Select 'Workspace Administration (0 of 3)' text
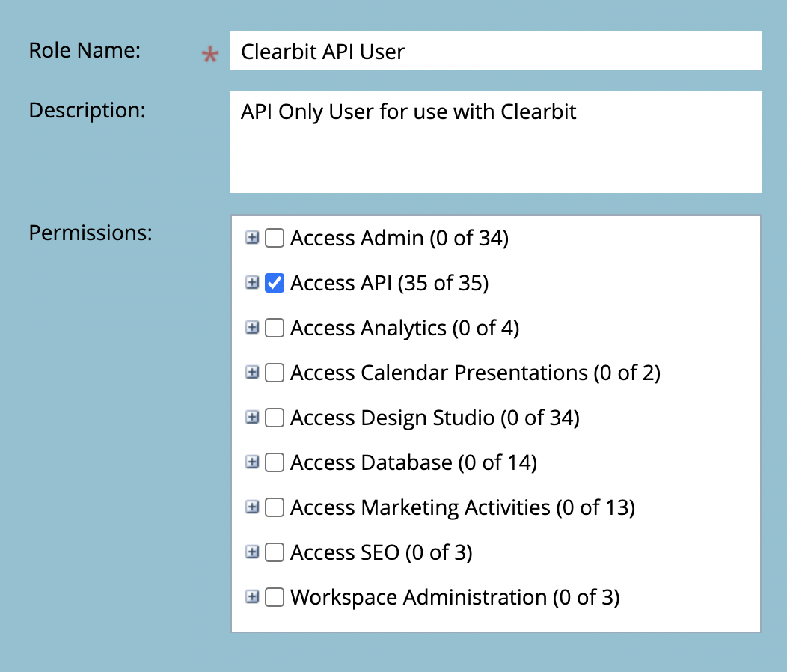Screen dimensions: 787x672 click(x=456, y=598)
